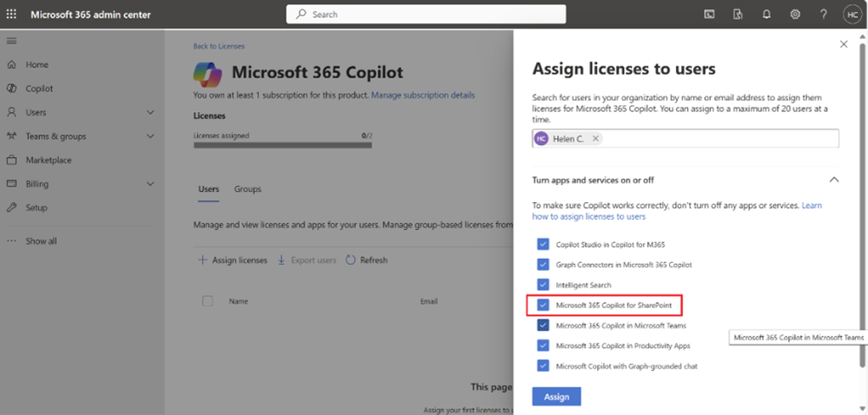Click the Home icon in sidebar

point(11,65)
